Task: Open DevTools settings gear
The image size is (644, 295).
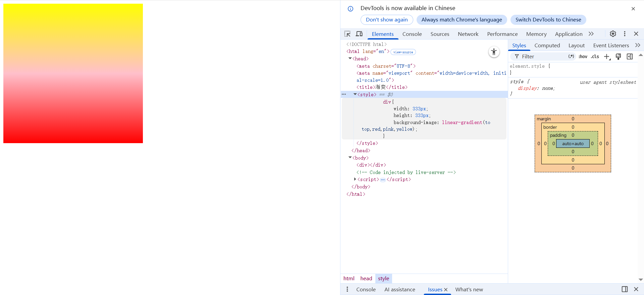Action: tap(613, 34)
